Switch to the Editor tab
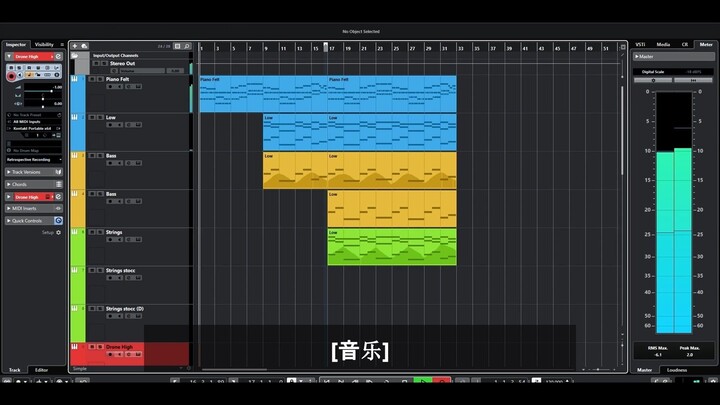This screenshot has height=405, width=720. click(x=41, y=370)
